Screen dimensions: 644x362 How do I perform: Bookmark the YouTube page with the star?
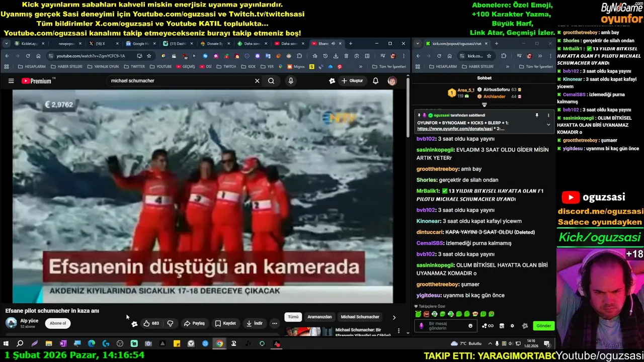point(149,56)
